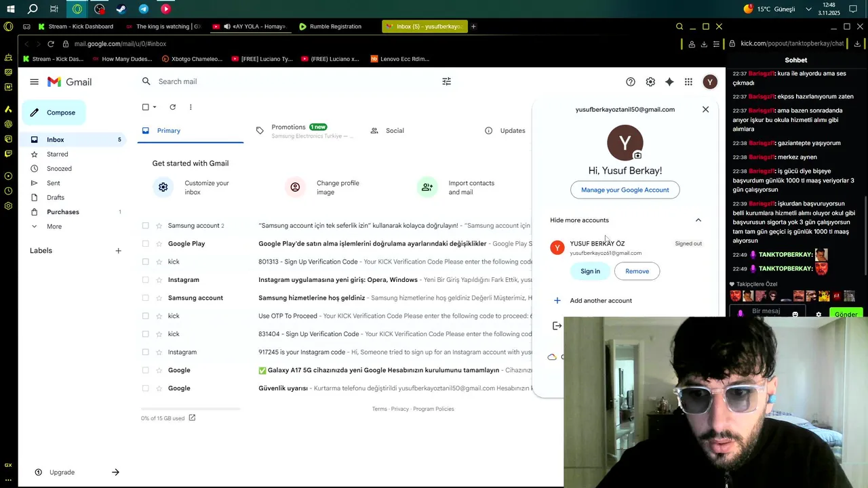Select the Instagram new login email checkbox

click(x=145, y=280)
